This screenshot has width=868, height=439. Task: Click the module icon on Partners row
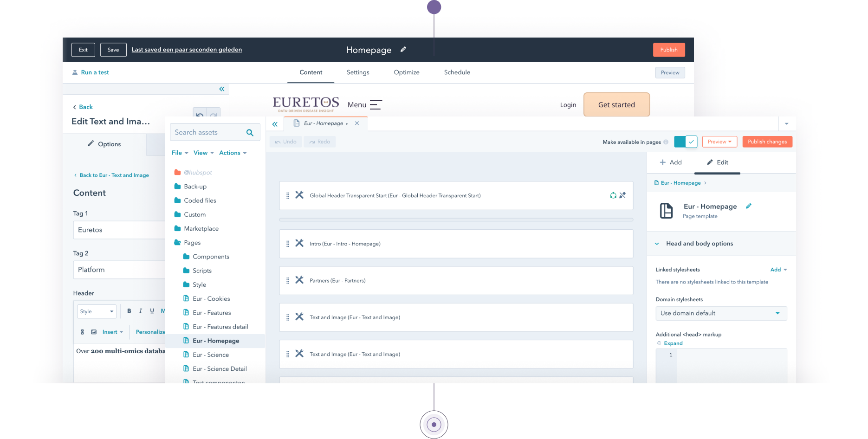[299, 280]
